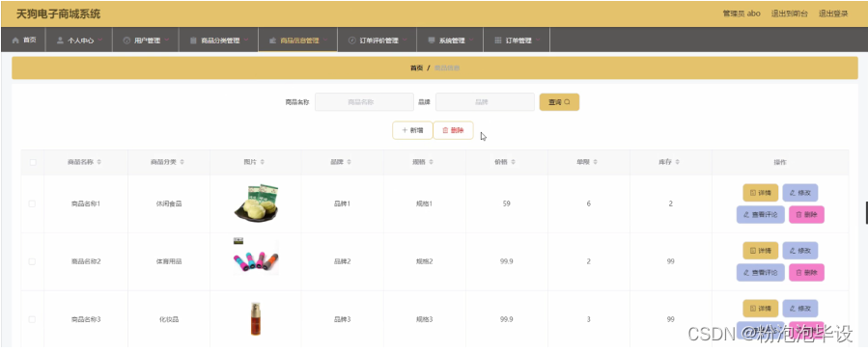
Task: Click the 商品名称3 name cell
Action: point(86,319)
